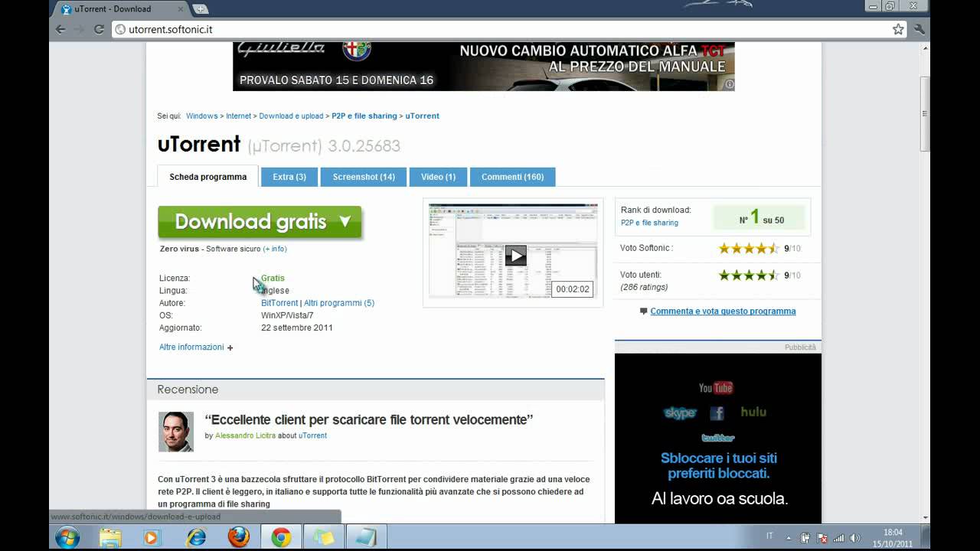The height and width of the screenshot is (551, 980).
Task: Click the network signal tray icon
Action: pos(838,538)
